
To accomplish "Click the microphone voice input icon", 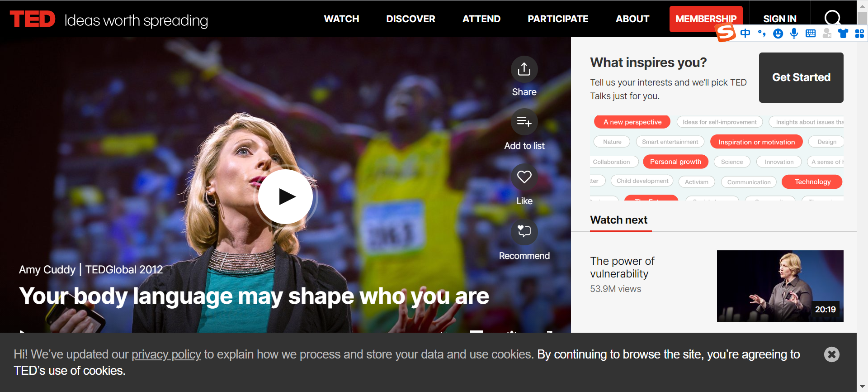I will tap(794, 33).
